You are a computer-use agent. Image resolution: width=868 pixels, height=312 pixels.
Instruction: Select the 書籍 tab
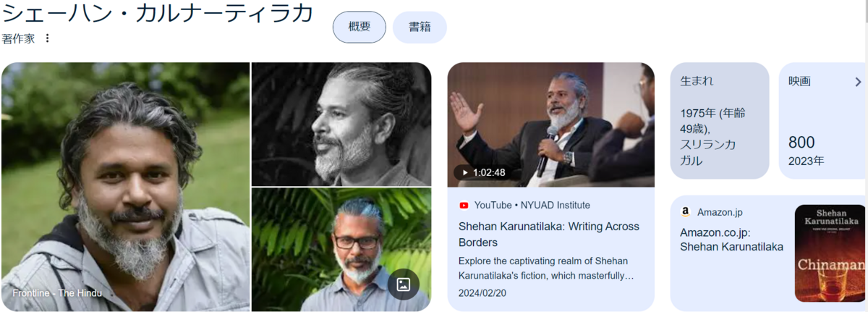pos(420,27)
